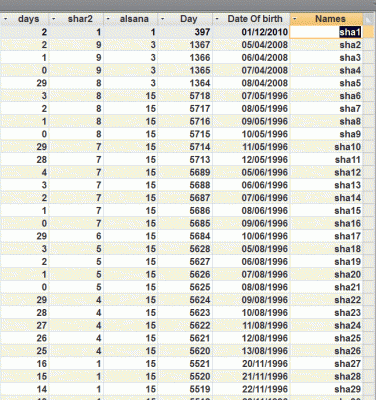Screen dimensions: 376x400
Task: Open the days column filter dropdown
Action: pyautogui.click(x=5, y=19)
